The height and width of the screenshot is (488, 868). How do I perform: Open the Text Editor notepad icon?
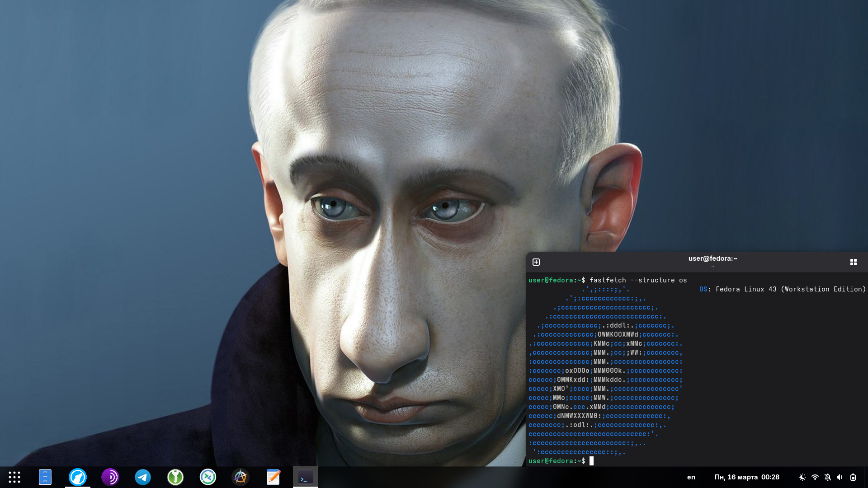coord(273,477)
